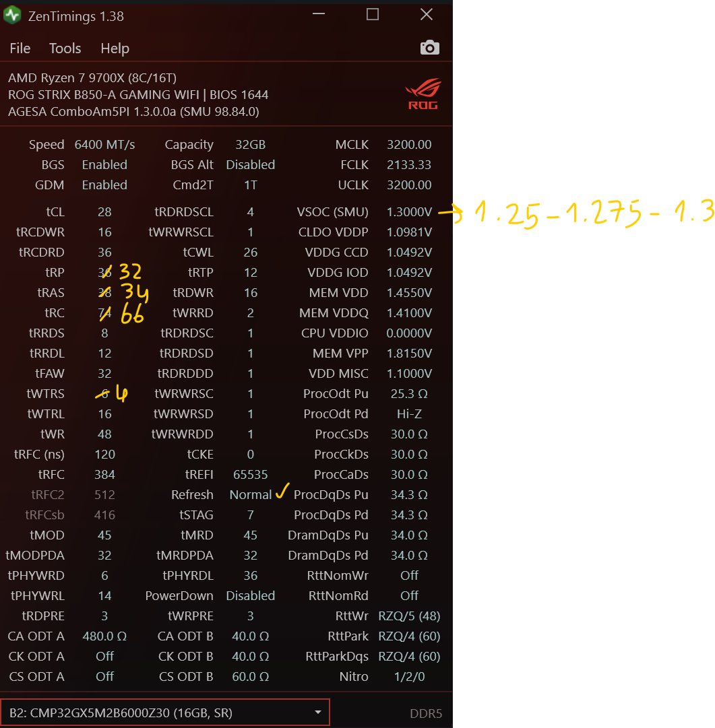This screenshot has height=728, width=715.
Task: Click the tWTRL value 16
Action: click(x=104, y=414)
